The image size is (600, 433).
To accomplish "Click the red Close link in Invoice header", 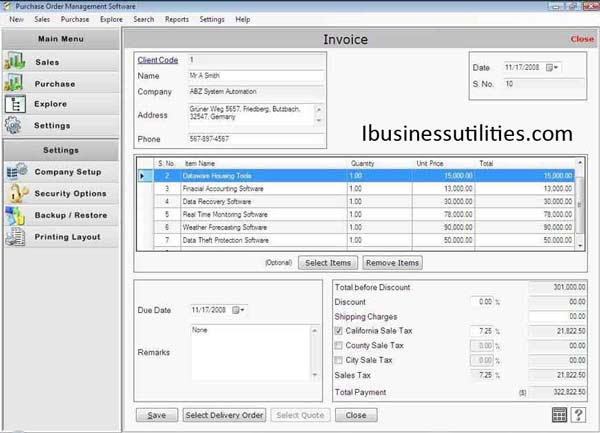I will coord(582,39).
